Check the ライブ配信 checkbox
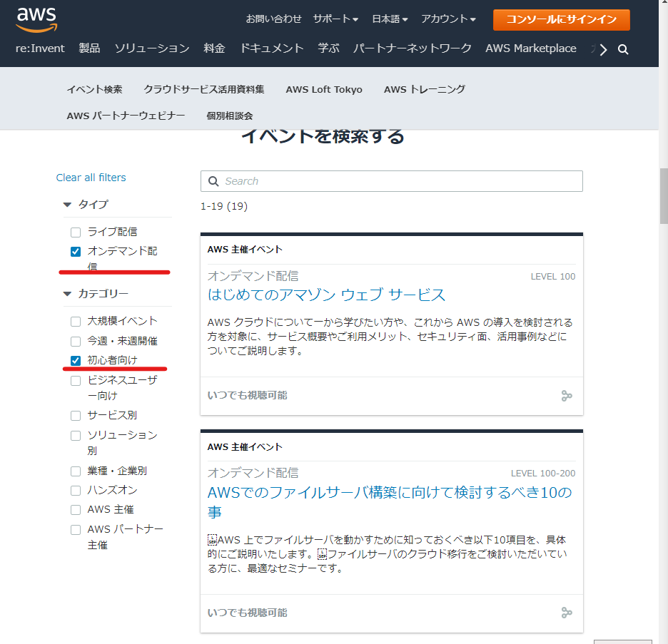Image resolution: width=668 pixels, height=644 pixels. (x=76, y=232)
